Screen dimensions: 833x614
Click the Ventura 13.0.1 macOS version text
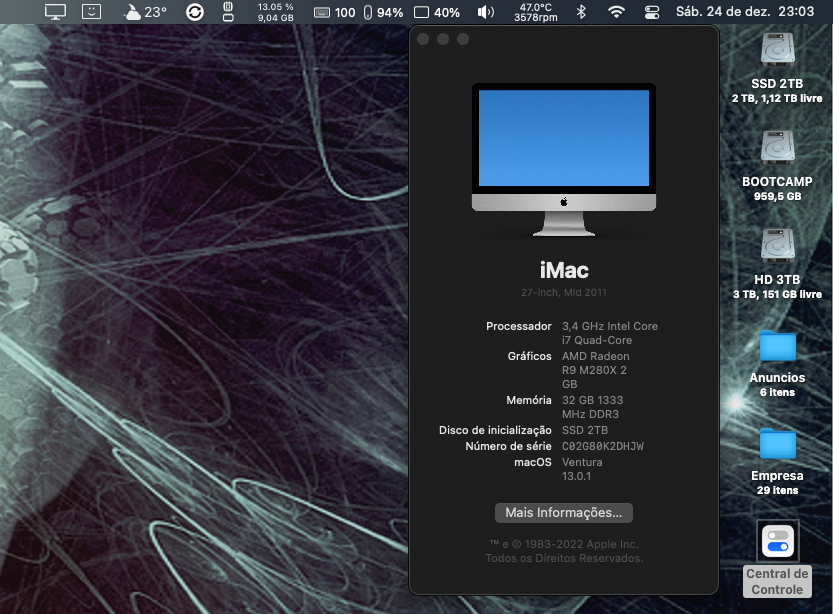(582, 469)
